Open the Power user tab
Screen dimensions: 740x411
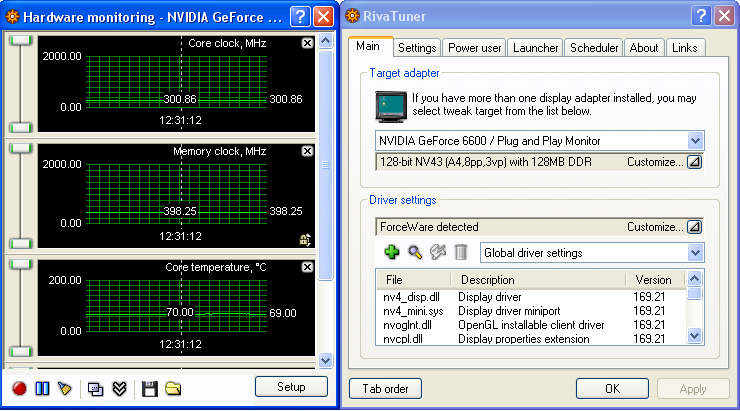(474, 48)
